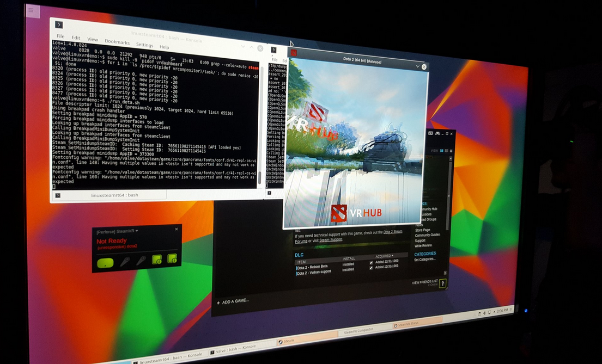Click the SteamVR Status taskbar entry
This screenshot has height=364, width=602.
pyautogui.click(x=417, y=324)
